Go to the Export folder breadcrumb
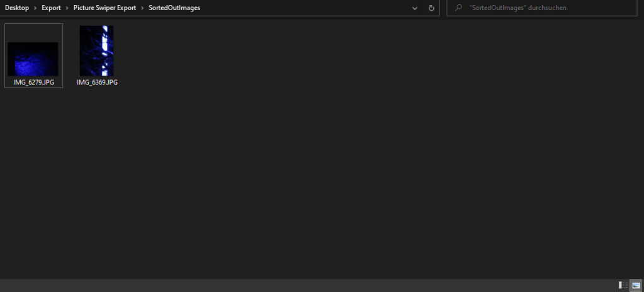The image size is (644, 292). pos(51,8)
